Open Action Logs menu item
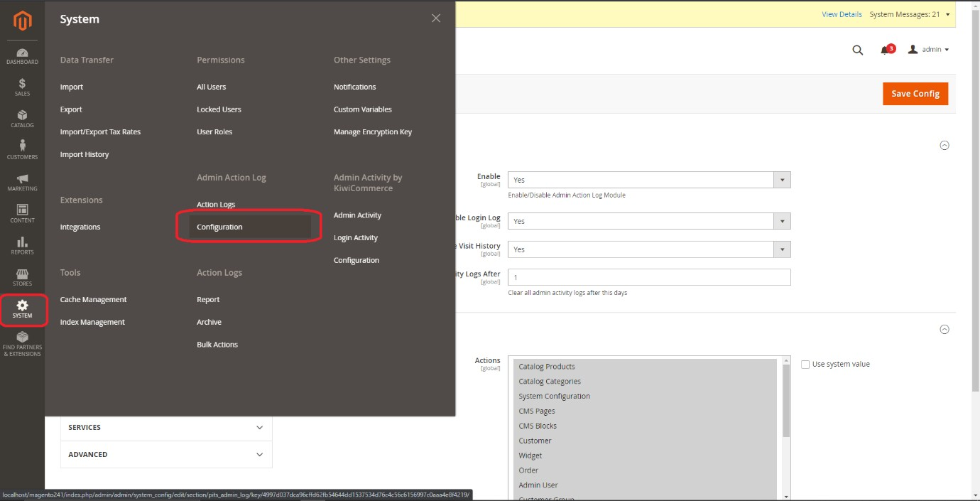The height and width of the screenshot is (501, 980). click(x=216, y=205)
